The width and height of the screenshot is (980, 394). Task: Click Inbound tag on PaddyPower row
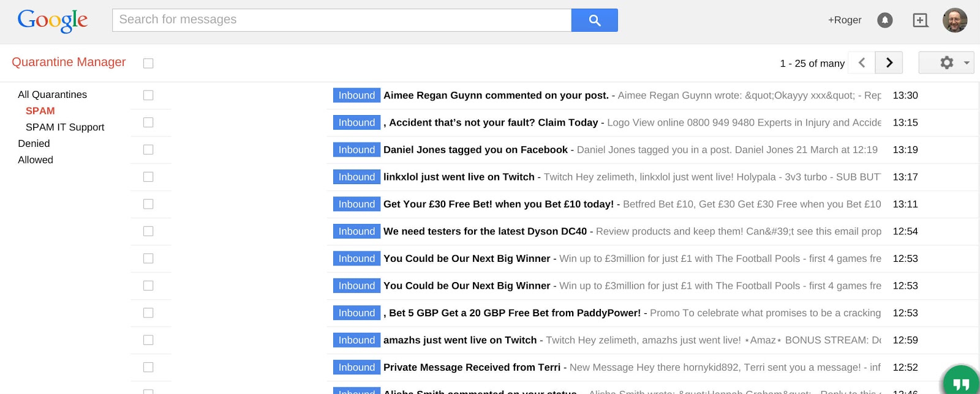[x=356, y=313]
